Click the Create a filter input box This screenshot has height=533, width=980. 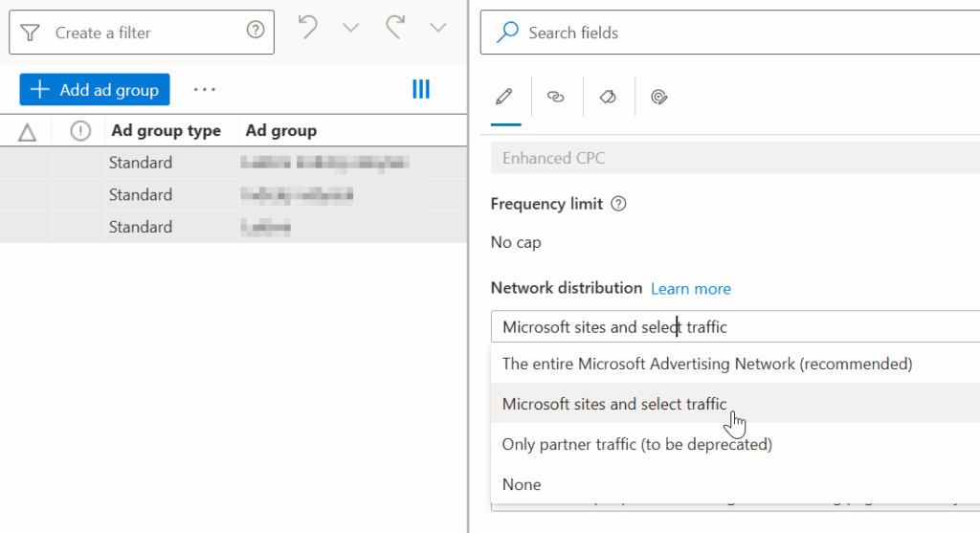[x=142, y=33]
